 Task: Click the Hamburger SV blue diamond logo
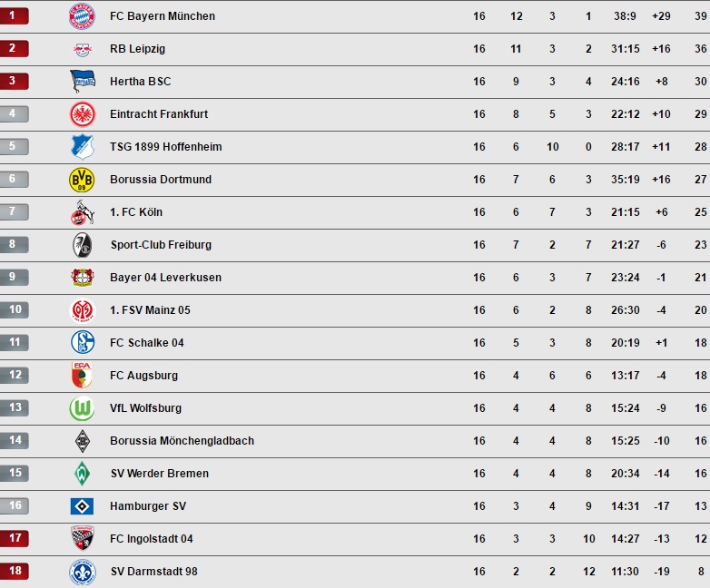82,506
